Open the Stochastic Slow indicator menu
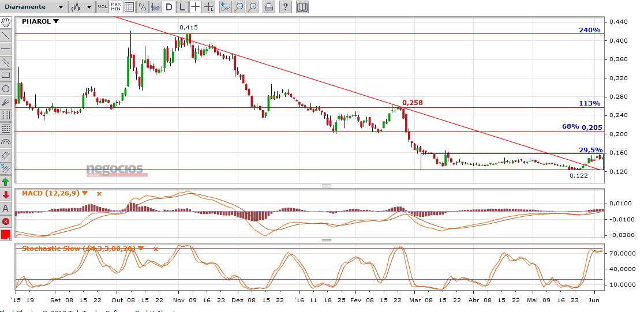The height and width of the screenshot is (312, 644). tap(140, 249)
